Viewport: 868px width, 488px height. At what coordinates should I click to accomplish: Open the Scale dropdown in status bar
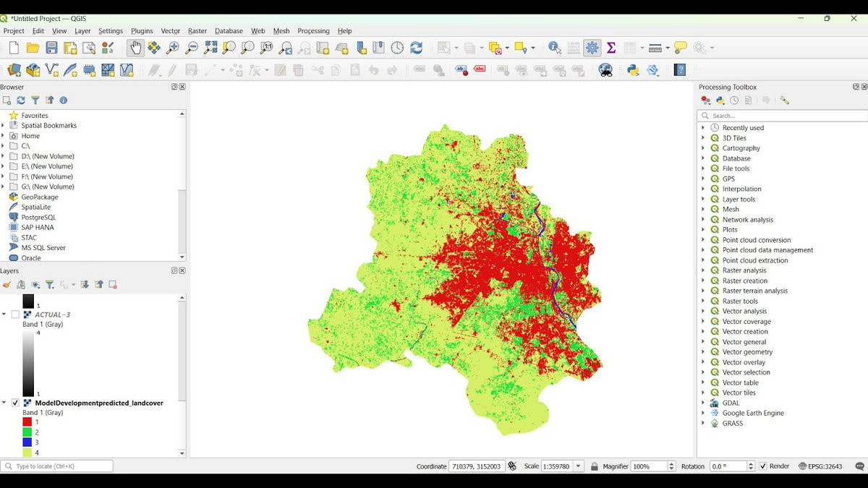[578, 466]
